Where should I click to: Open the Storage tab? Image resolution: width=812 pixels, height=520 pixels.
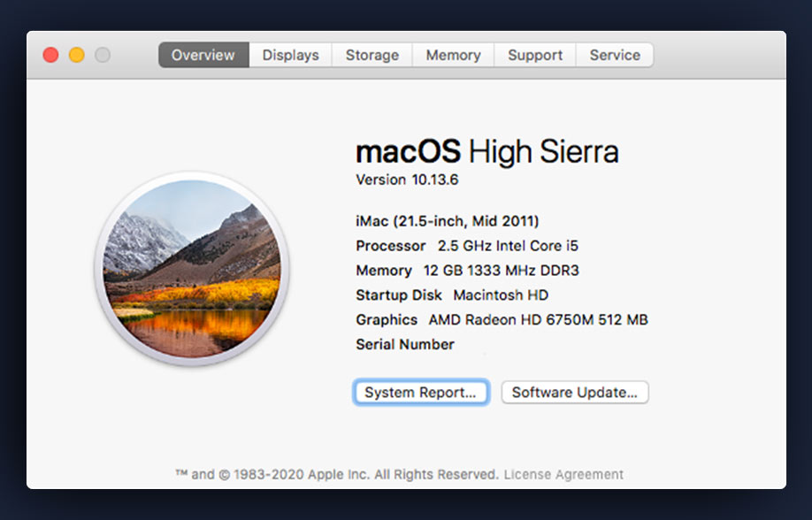(372, 55)
